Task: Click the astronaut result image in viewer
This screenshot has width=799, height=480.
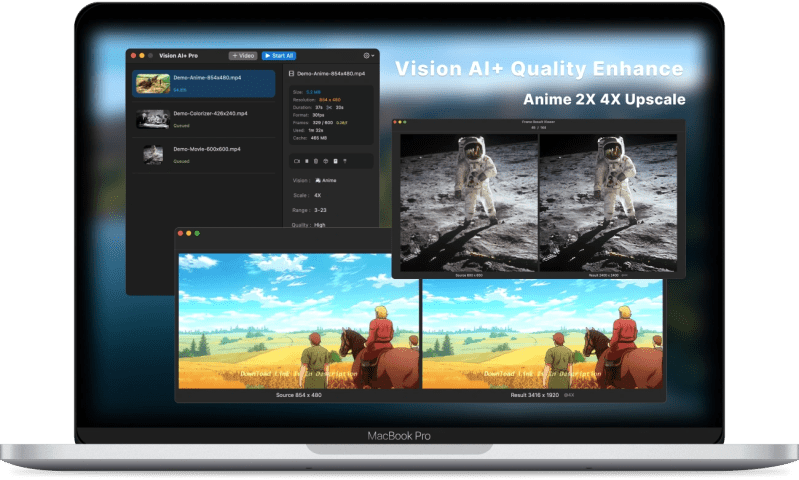Action: click(608, 203)
